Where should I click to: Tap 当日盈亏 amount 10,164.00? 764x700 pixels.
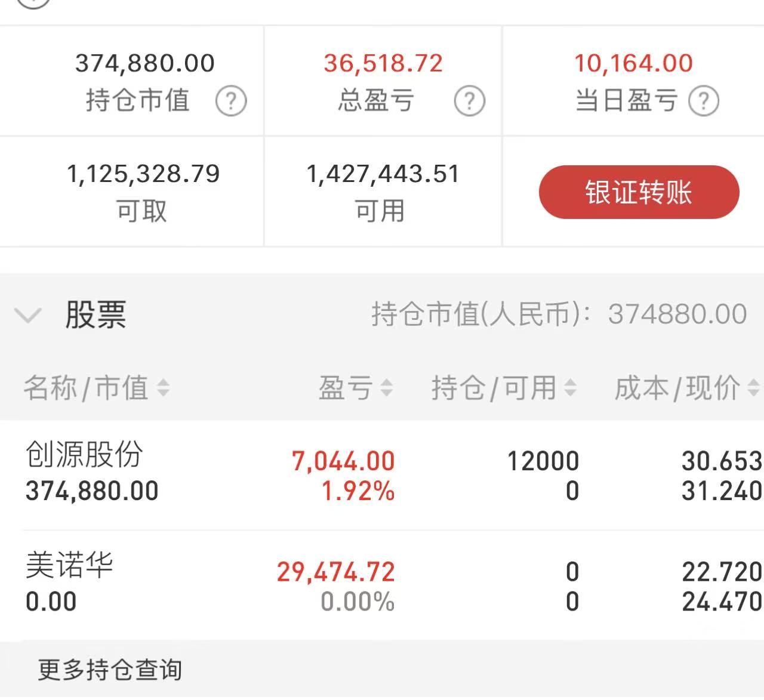pos(633,63)
